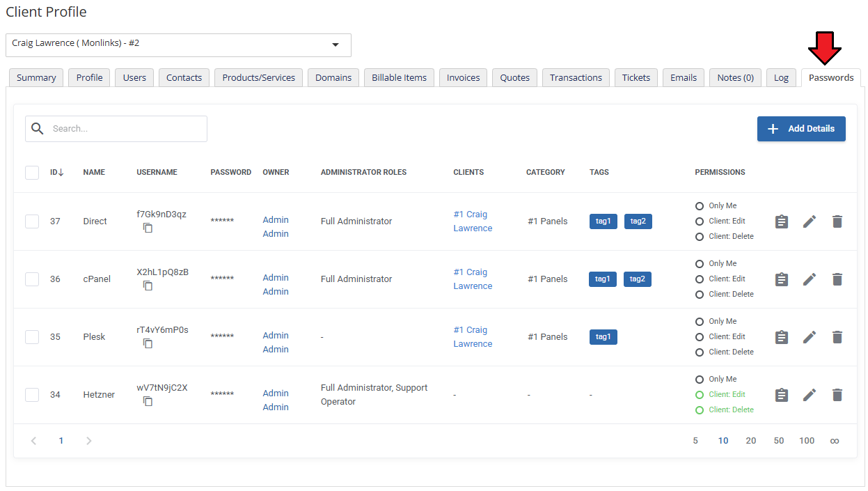This screenshot has height=491, width=868.
Task: Copy username icon in cPanel row
Action: (x=148, y=286)
